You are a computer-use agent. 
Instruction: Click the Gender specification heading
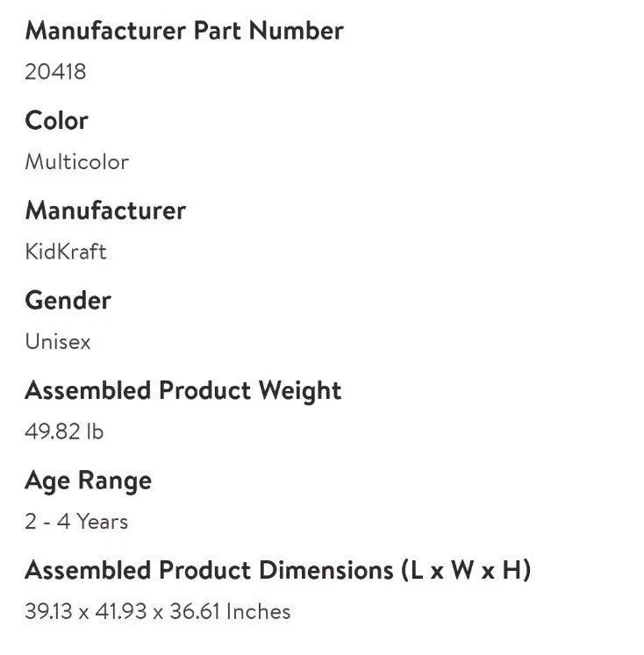click(x=68, y=300)
